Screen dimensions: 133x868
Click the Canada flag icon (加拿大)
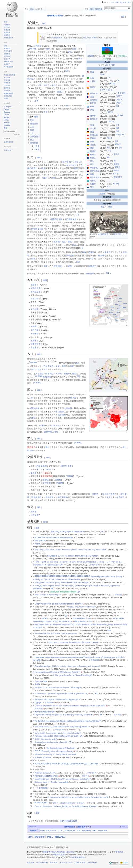click(88, 184)
